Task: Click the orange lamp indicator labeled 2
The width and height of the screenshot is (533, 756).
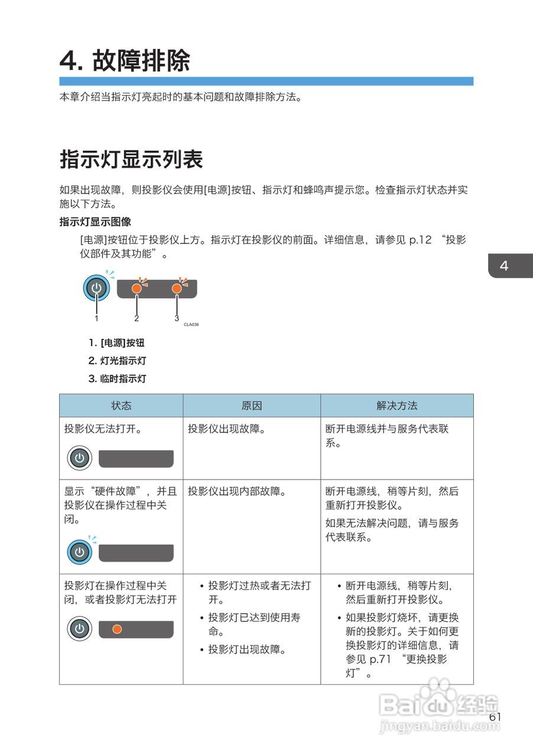Action: click(x=136, y=288)
